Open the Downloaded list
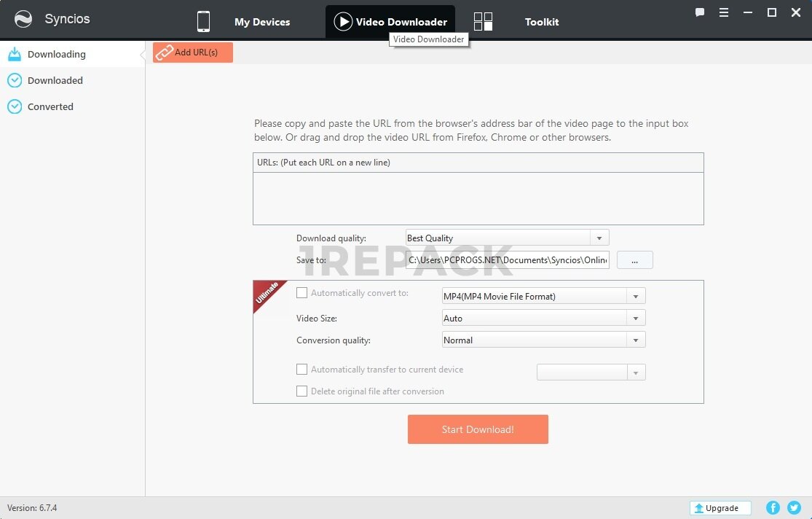The image size is (812, 519). click(x=55, y=80)
